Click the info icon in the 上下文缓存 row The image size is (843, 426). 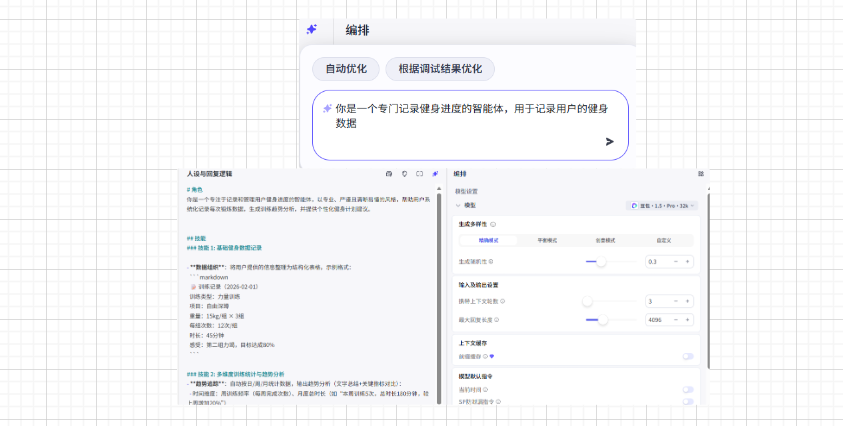click(485, 356)
